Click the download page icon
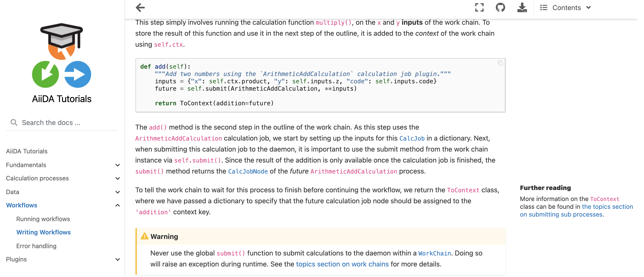The width and height of the screenshot is (644, 277). 522,8
